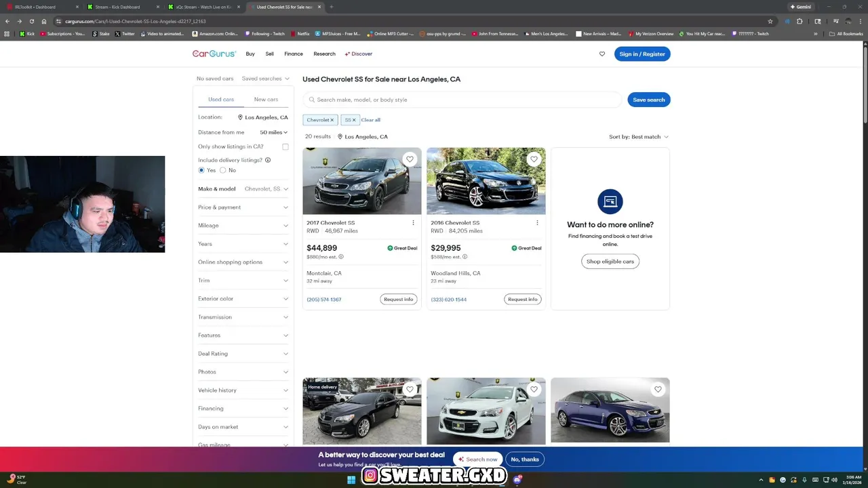Request info for 2016 Chevrolet SS
Viewport: 868px width, 488px height.
[x=523, y=299]
